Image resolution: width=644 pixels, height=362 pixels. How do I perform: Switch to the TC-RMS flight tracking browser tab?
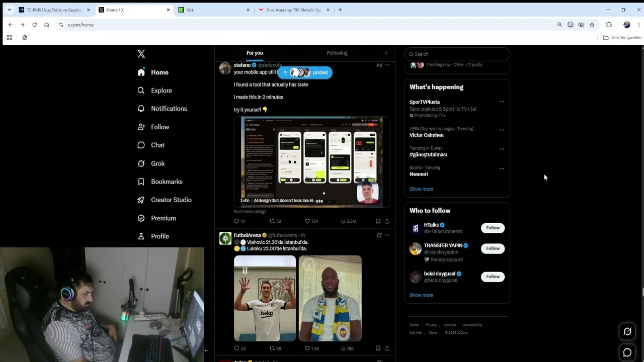(x=54, y=10)
